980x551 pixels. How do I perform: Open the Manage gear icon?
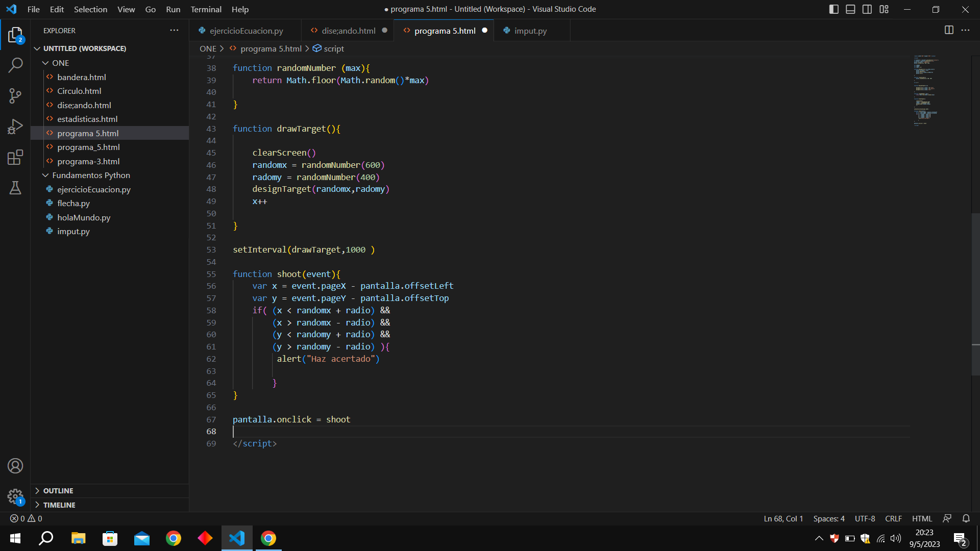(15, 496)
